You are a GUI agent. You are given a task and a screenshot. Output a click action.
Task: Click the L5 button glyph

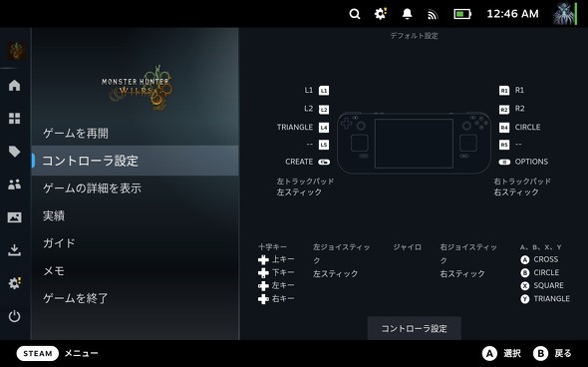click(x=324, y=145)
